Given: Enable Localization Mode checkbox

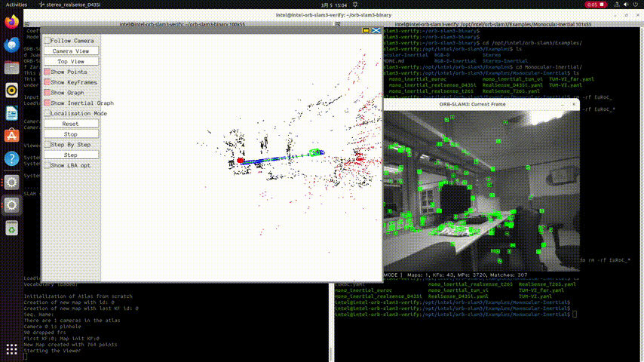Looking at the screenshot, I should 48,113.
